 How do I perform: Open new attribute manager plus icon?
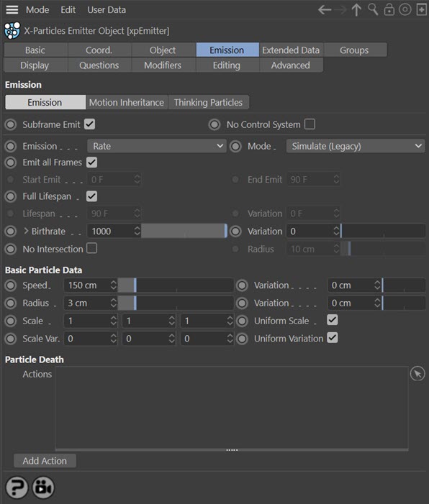point(421,9)
